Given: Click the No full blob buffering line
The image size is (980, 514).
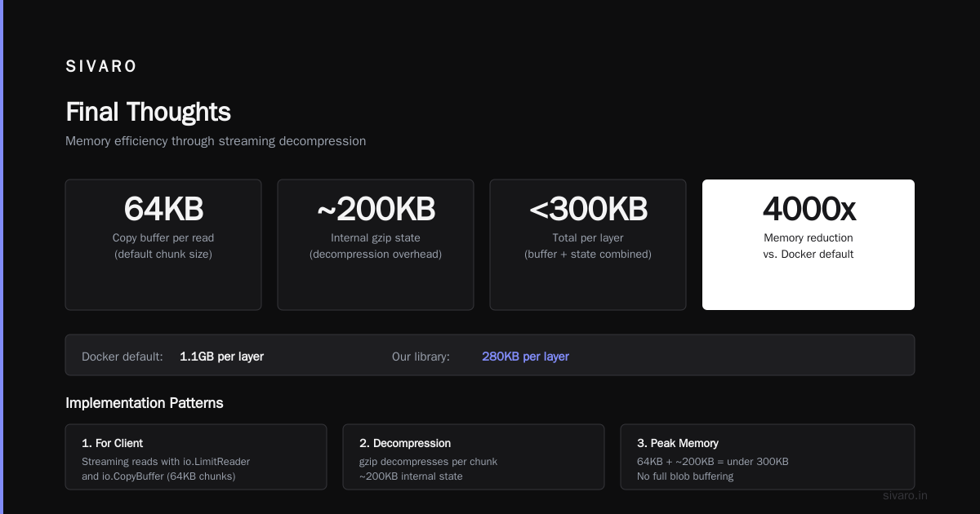Looking at the screenshot, I should coord(685,476).
